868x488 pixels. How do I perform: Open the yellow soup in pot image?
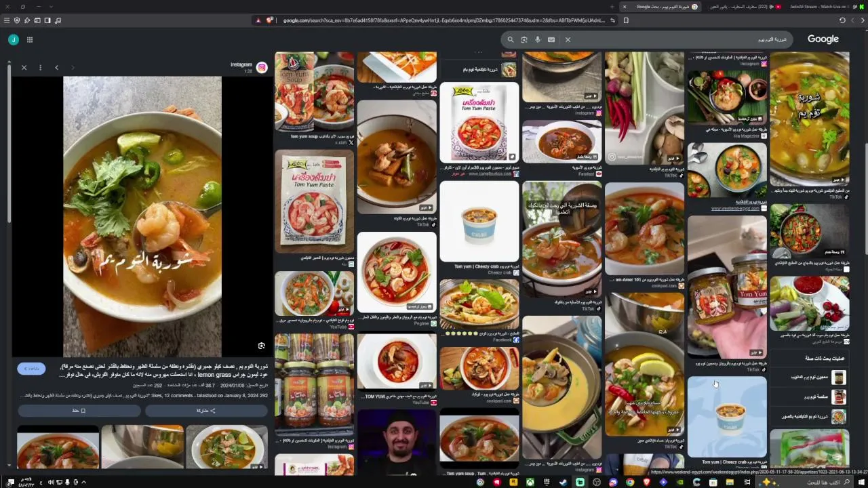[561, 387]
